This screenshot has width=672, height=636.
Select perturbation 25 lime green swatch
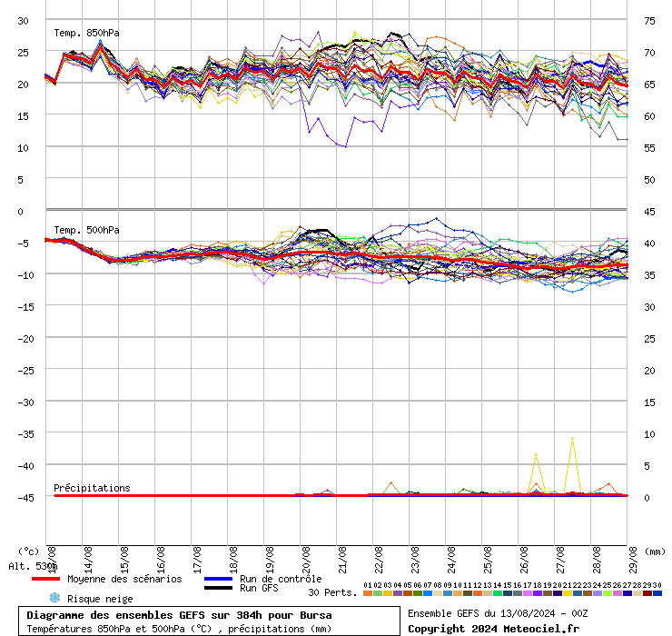607,593
